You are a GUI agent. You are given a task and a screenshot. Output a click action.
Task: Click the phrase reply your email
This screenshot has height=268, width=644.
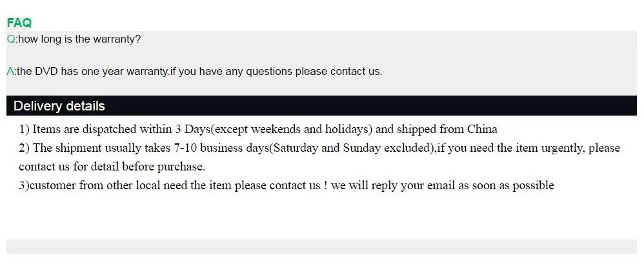click(x=397, y=185)
